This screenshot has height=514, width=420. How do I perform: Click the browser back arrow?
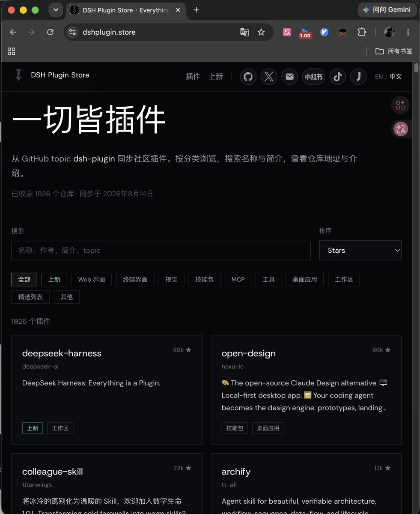pyautogui.click(x=13, y=32)
